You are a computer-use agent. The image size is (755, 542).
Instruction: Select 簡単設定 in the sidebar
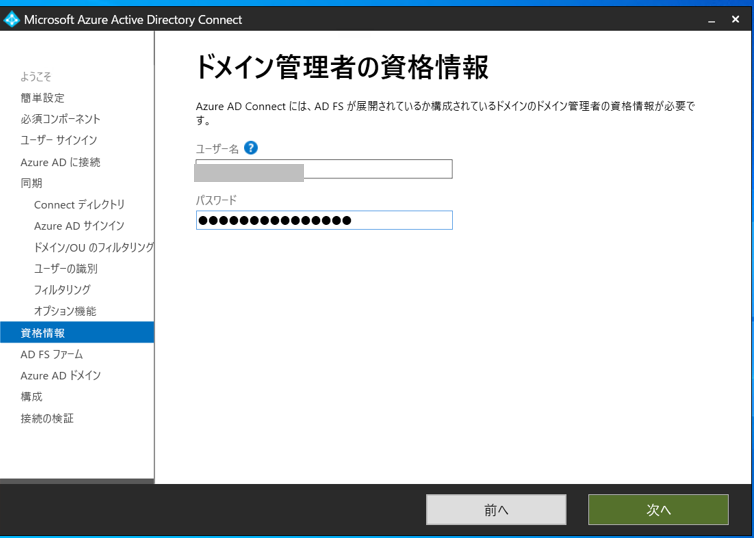tap(42, 98)
